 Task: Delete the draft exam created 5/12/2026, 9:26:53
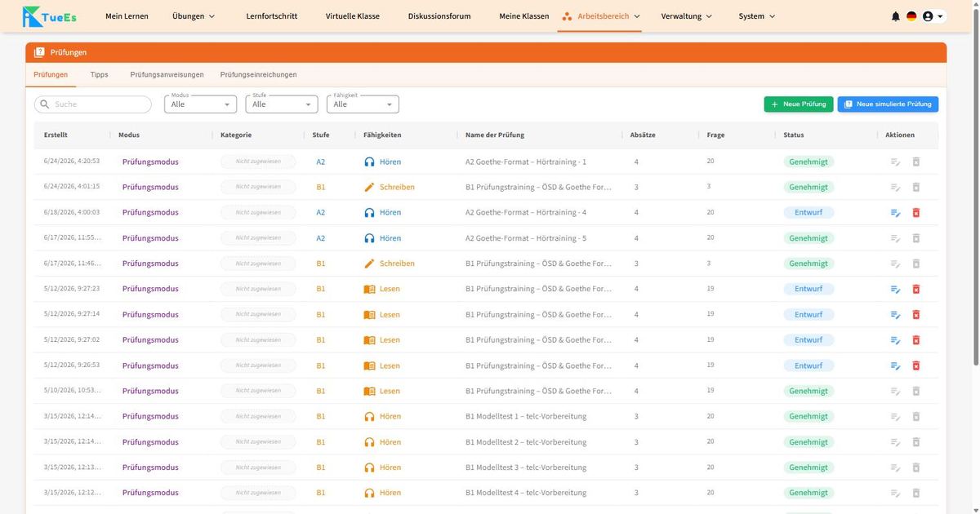pyautogui.click(x=915, y=366)
